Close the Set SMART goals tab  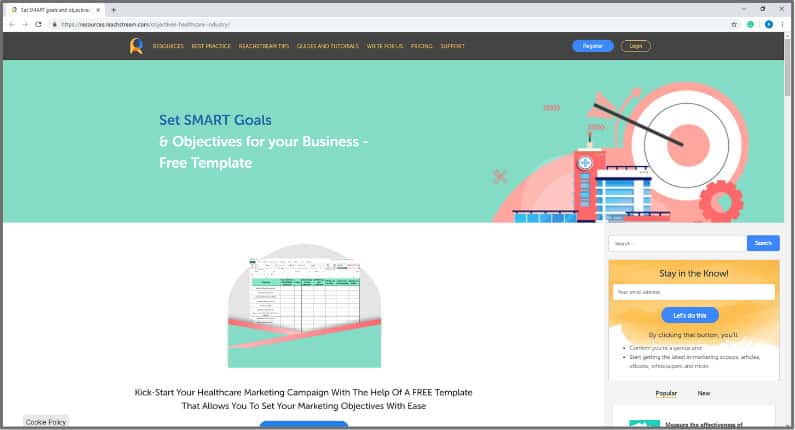click(97, 9)
